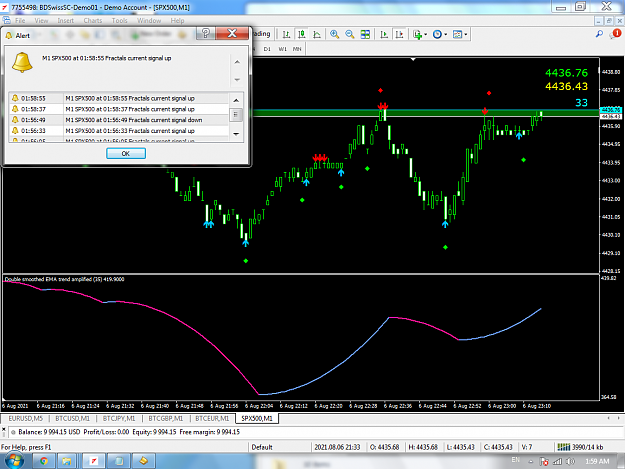Toggle chart auto scroll

tap(384, 35)
